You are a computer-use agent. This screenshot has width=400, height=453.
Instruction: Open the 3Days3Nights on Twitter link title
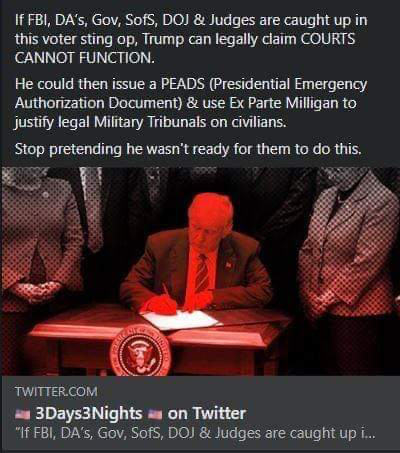point(131,414)
